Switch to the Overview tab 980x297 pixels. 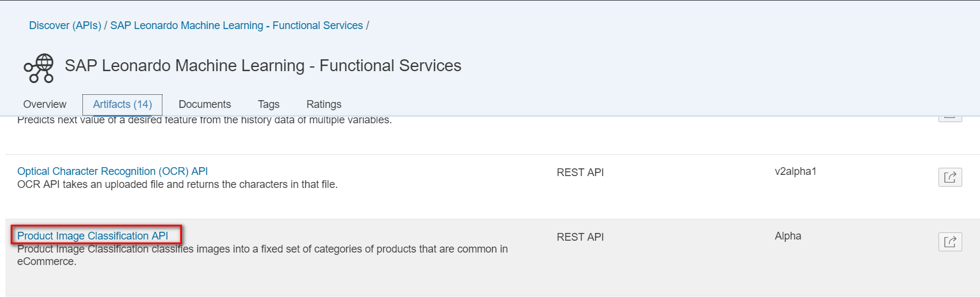[44, 104]
